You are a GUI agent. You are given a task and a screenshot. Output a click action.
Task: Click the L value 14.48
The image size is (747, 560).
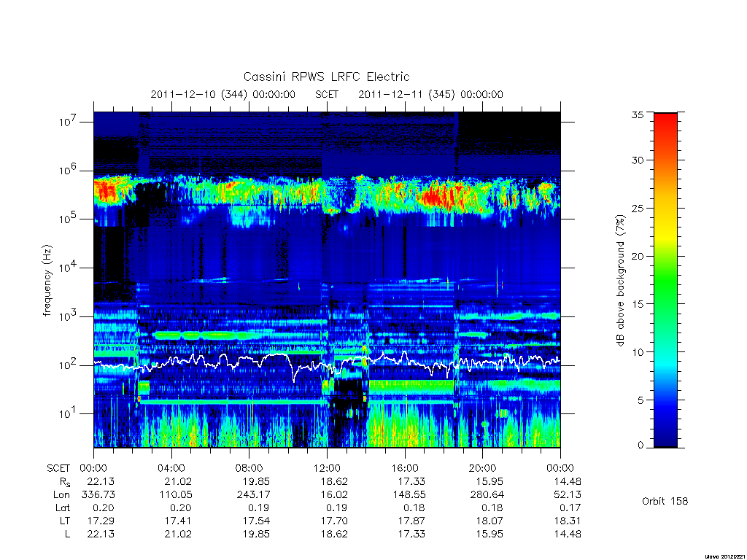[x=568, y=534]
